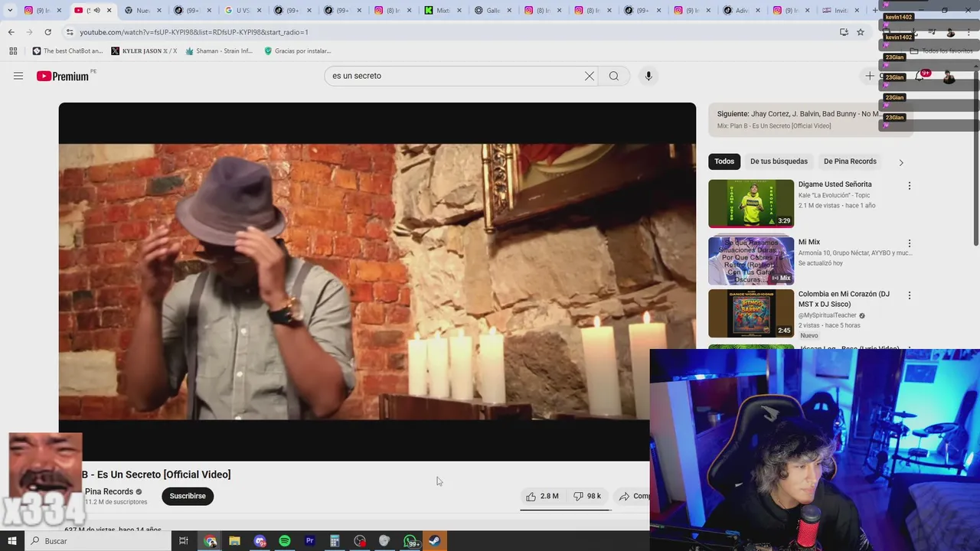Click the Suscribirse button
Image resolution: width=980 pixels, height=551 pixels.
188,496
